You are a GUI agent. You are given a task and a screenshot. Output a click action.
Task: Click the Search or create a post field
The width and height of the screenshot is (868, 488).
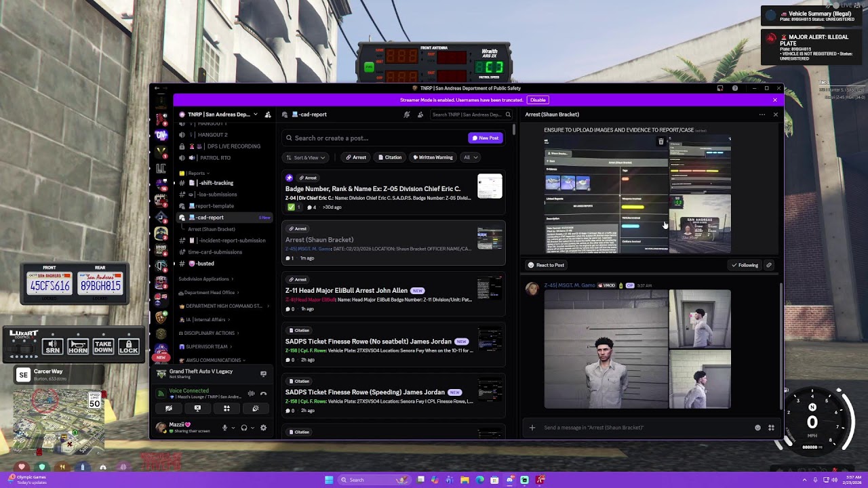click(373, 138)
